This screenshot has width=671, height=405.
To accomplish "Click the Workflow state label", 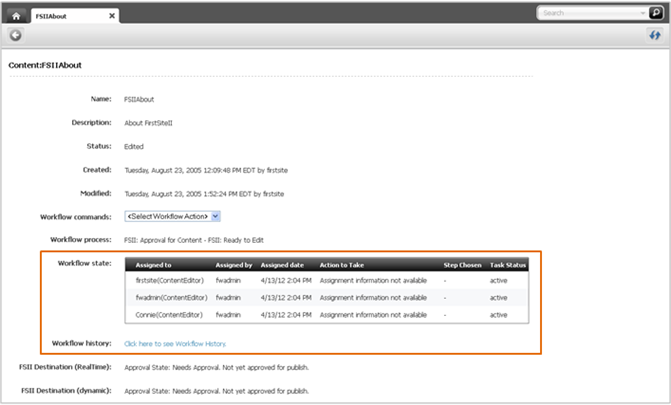I will (84, 263).
